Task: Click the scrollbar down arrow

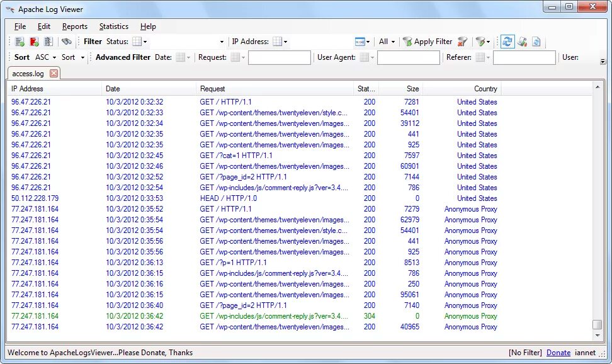Action: (597, 336)
